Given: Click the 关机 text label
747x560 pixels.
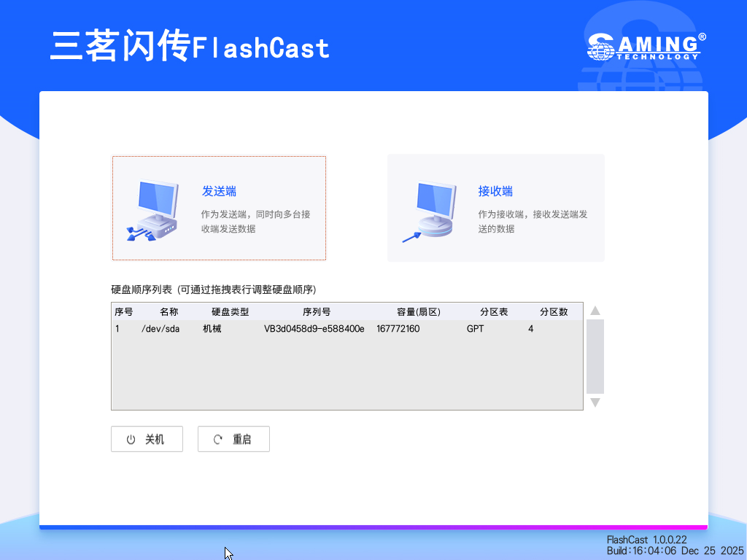Looking at the screenshot, I should [x=155, y=440].
